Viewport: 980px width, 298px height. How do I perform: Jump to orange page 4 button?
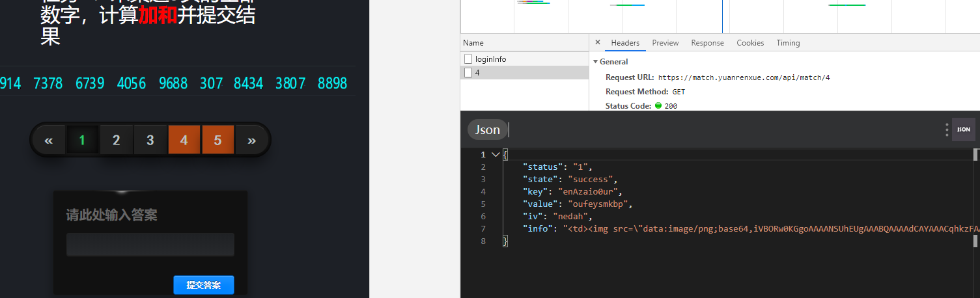coord(184,140)
